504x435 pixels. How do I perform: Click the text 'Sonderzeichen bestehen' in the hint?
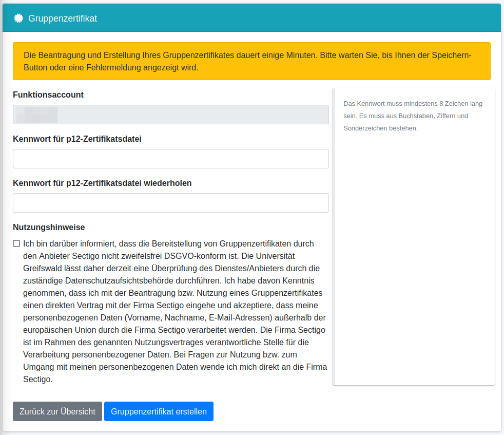tap(380, 128)
